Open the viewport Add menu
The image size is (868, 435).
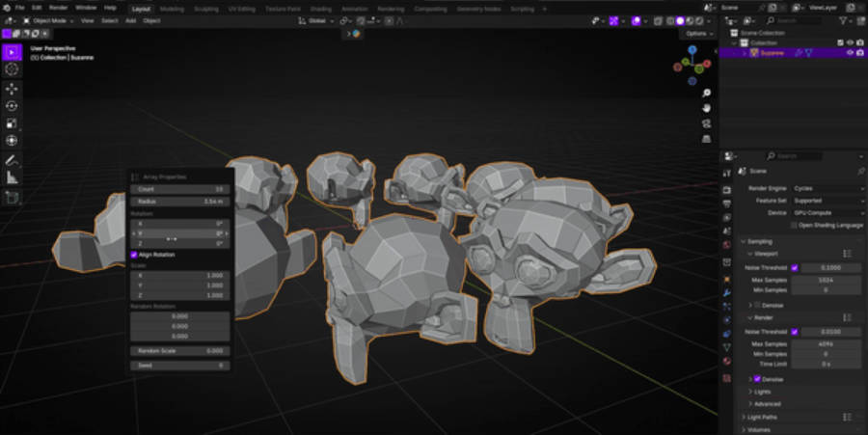130,20
